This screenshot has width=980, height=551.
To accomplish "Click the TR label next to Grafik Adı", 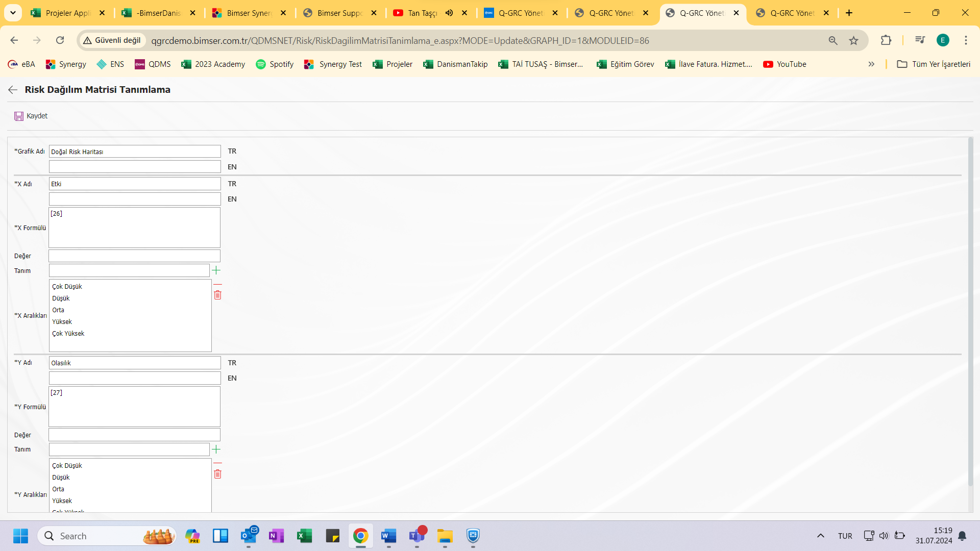I will pos(232,151).
